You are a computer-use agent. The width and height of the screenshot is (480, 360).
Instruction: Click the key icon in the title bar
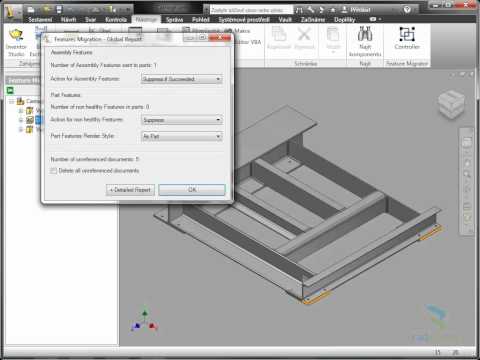[311, 10]
